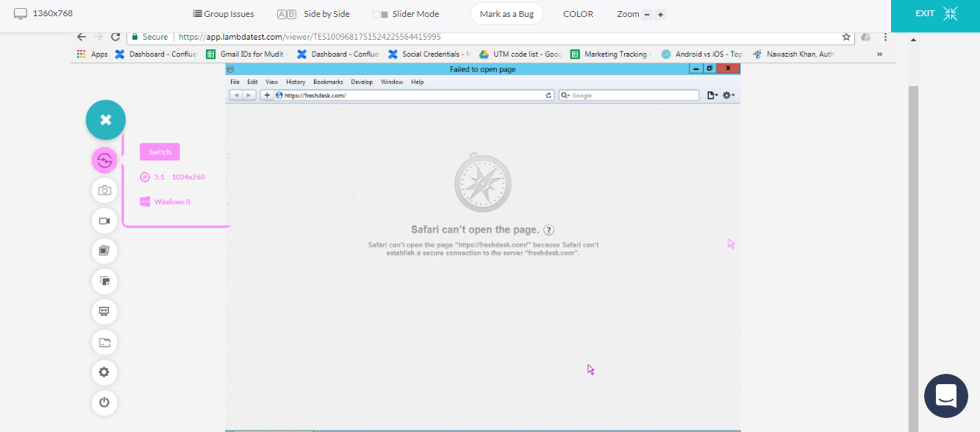Expand bookmarks overflow chevron
Image resolution: width=980 pixels, height=432 pixels.
pyautogui.click(x=880, y=54)
